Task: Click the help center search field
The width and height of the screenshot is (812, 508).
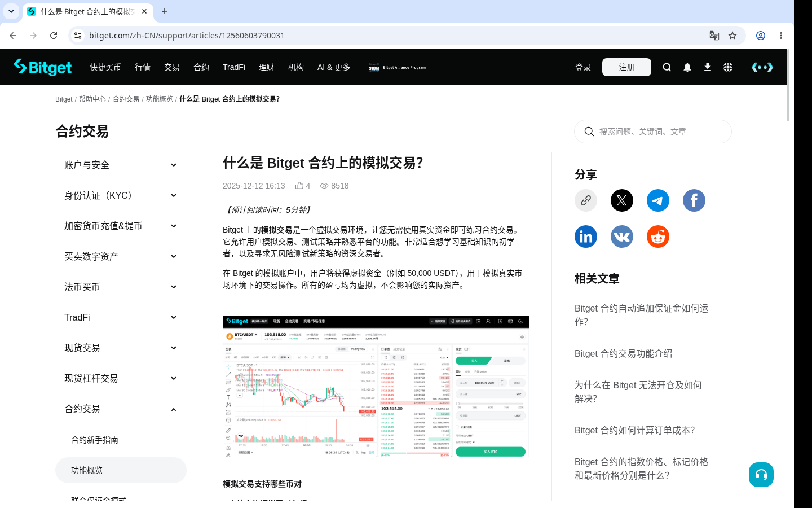Action: pos(653,132)
